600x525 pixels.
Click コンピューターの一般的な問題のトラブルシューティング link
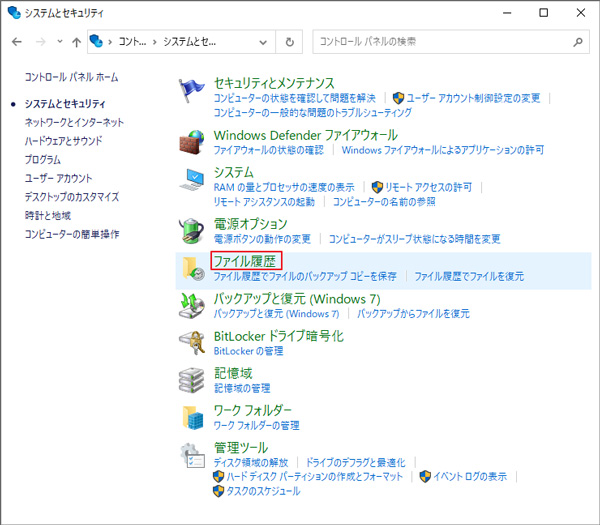click(313, 112)
